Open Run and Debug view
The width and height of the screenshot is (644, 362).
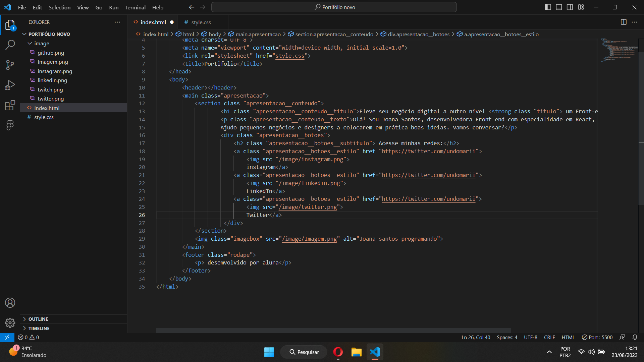(x=10, y=85)
